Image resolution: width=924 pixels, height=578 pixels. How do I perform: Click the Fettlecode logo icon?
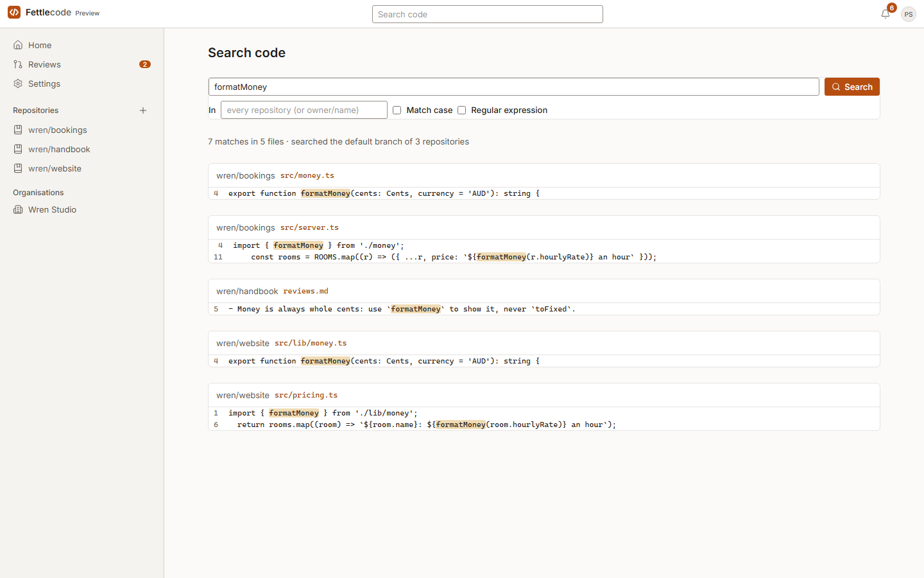(14, 12)
